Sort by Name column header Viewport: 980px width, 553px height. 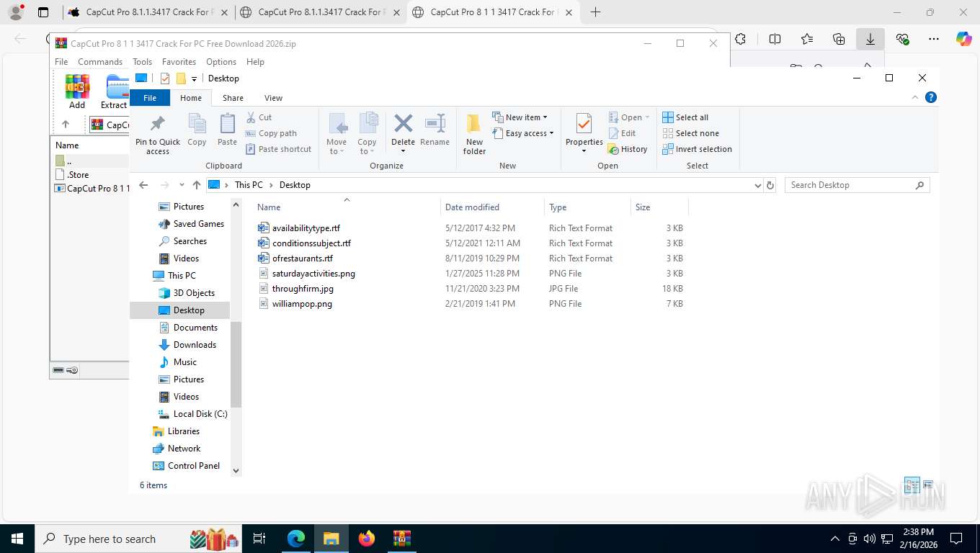(x=347, y=207)
